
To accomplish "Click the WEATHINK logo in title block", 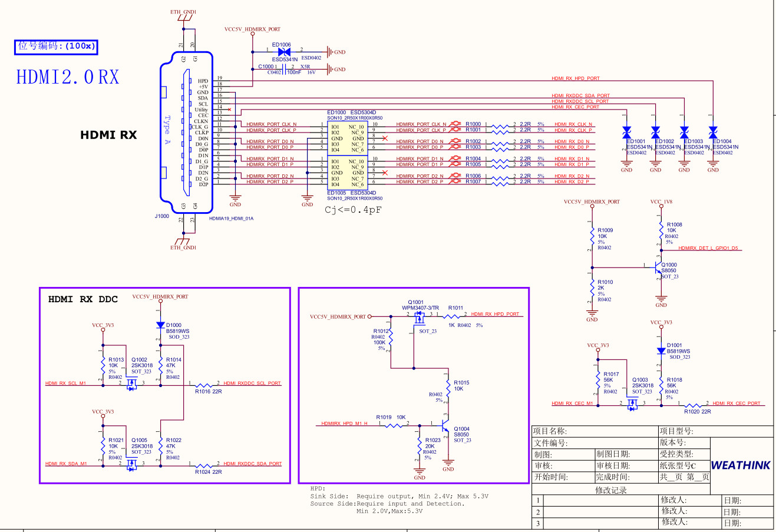I will point(741,465).
